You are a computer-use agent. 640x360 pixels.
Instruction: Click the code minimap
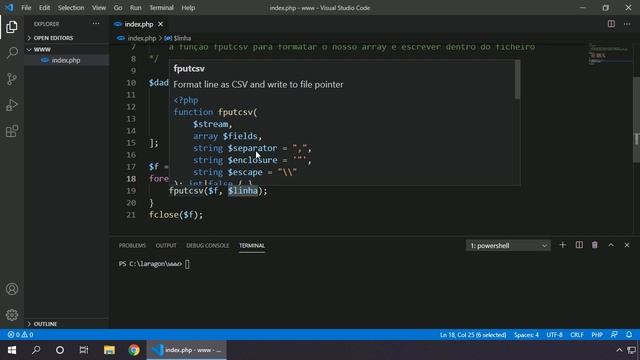point(609,54)
